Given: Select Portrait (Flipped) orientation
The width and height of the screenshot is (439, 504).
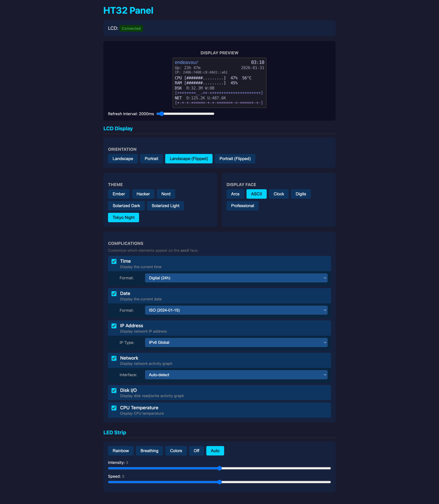Looking at the screenshot, I should (235, 159).
